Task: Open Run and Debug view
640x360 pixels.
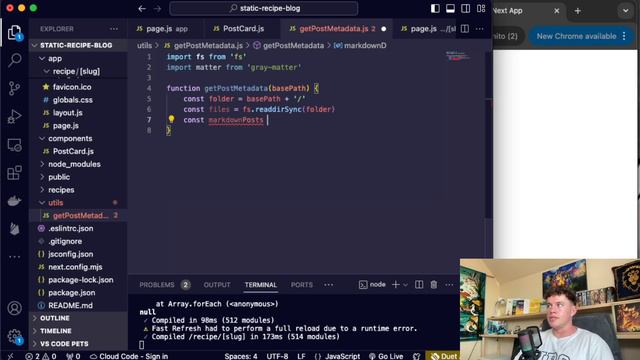Action: click(14, 117)
